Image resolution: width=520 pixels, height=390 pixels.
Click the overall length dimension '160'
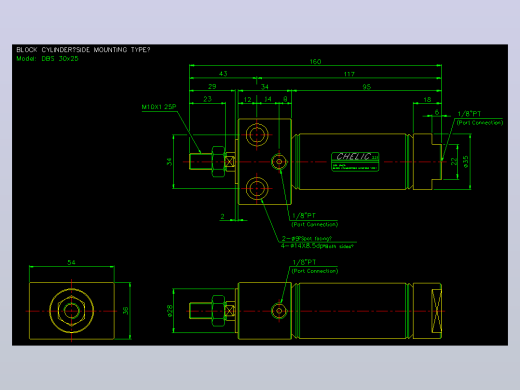point(315,61)
